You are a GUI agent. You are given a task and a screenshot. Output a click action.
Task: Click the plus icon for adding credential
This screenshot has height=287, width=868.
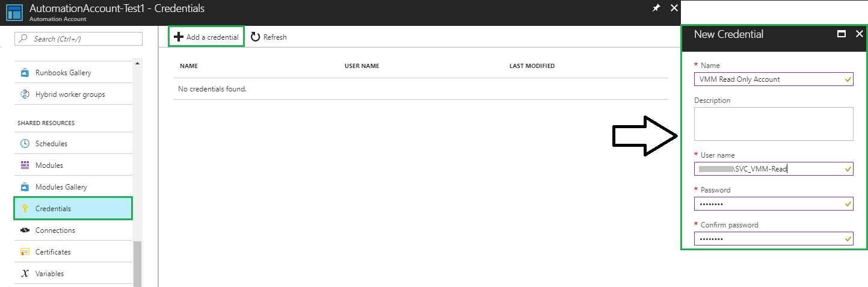point(178,37)
